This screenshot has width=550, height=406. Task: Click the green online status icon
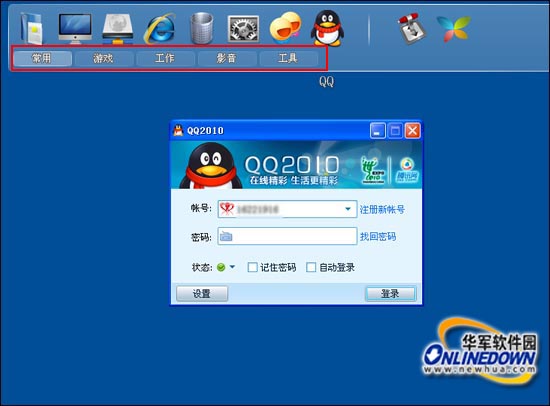click(221, 267)
